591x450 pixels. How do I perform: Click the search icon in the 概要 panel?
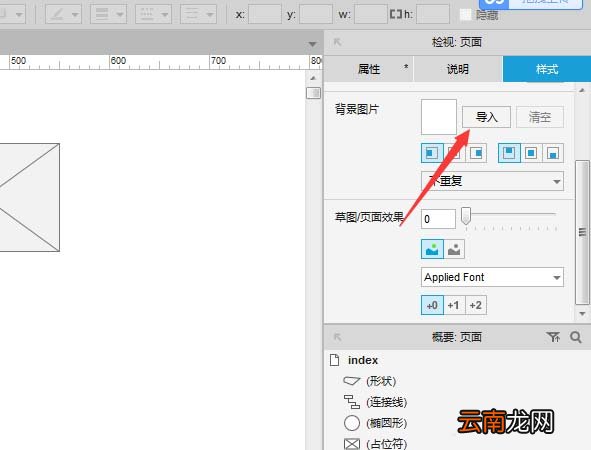click(576, 337)
